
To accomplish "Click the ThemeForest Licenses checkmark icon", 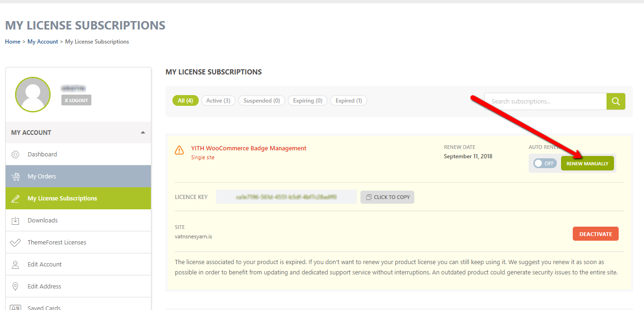I will [x=15, y=243].
